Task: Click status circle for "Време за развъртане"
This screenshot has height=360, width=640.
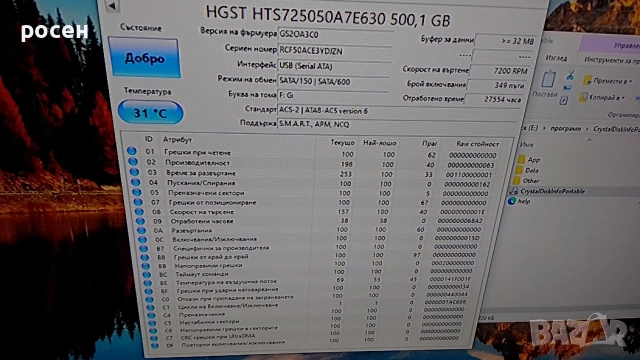Action: point(134,172)
